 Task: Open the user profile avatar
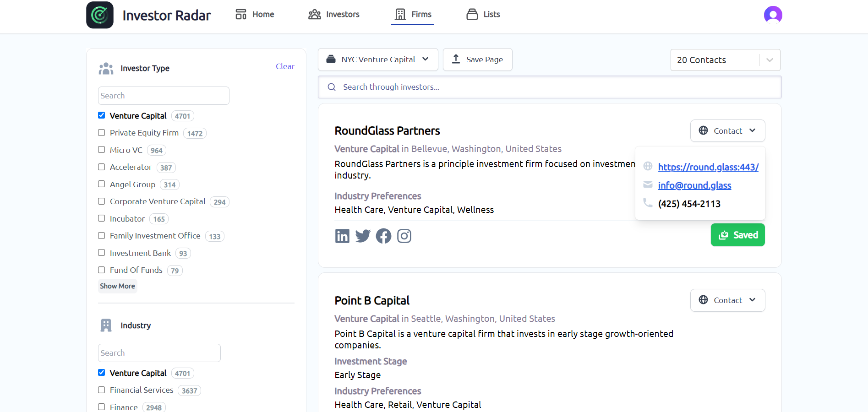pyautogui.click(x=773, y=15)
